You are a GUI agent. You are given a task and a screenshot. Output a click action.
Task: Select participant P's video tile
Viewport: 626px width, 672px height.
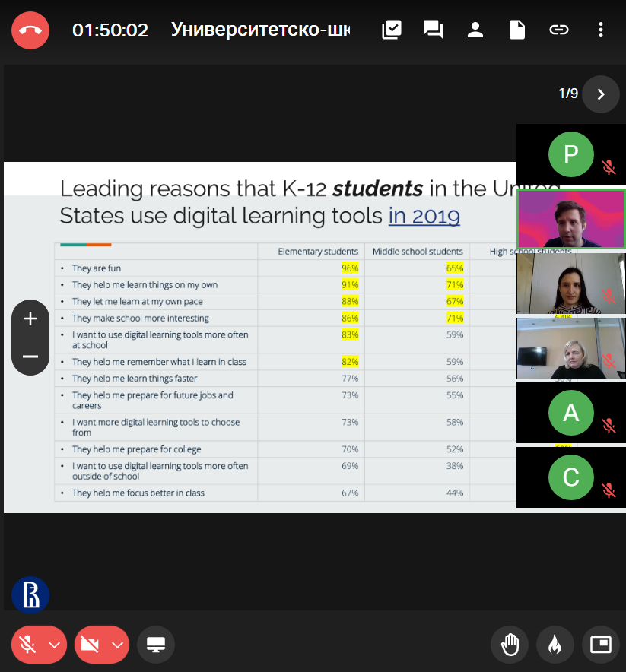(x=570, y=154)
